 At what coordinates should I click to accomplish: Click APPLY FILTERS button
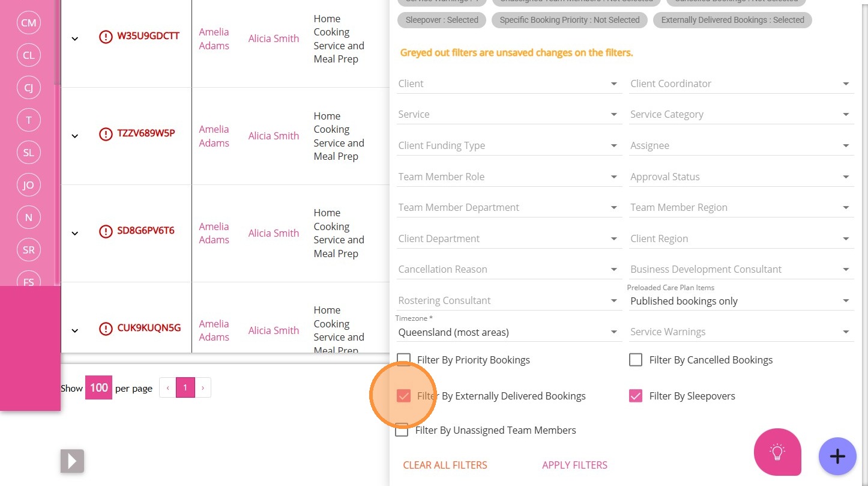pyautogui.click(x=574, y=465)
